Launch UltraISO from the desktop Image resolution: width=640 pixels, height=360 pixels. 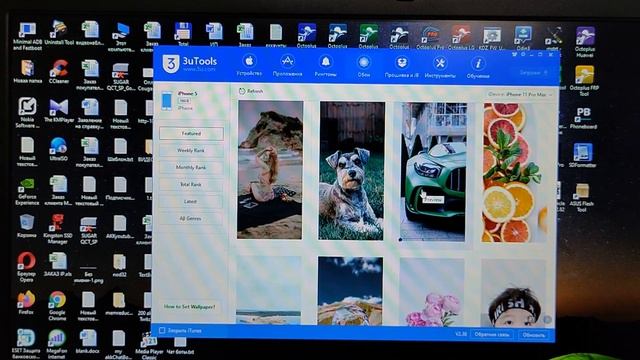coord(58,149)
